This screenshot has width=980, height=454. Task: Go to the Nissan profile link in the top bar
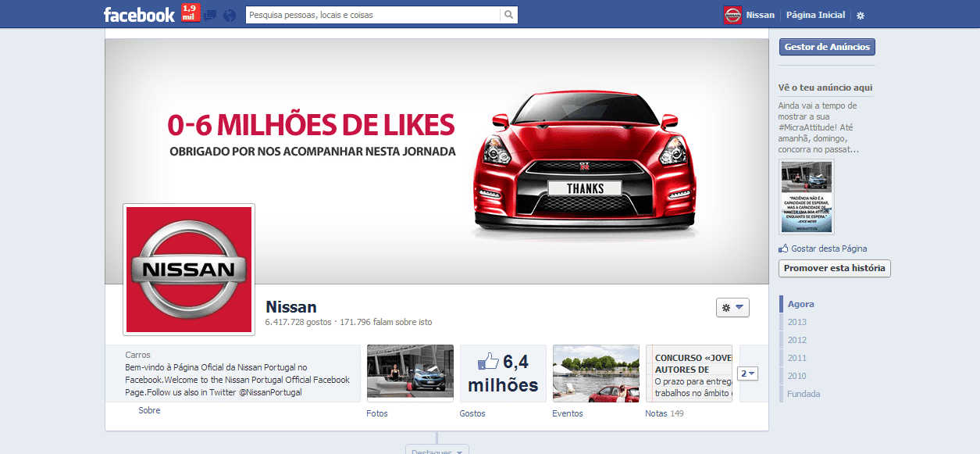[x=761, y=15]
